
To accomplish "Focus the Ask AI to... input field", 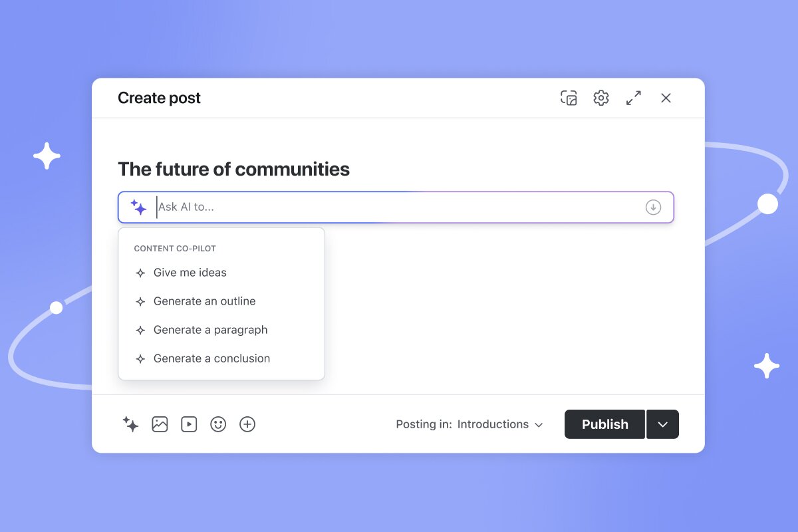I will [x=396, y=207].
